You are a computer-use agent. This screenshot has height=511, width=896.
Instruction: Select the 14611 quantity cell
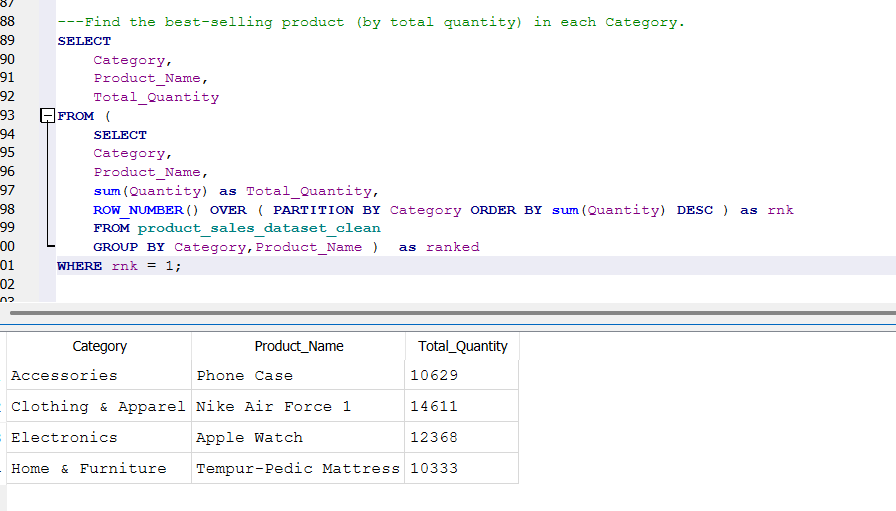[462, 406]
